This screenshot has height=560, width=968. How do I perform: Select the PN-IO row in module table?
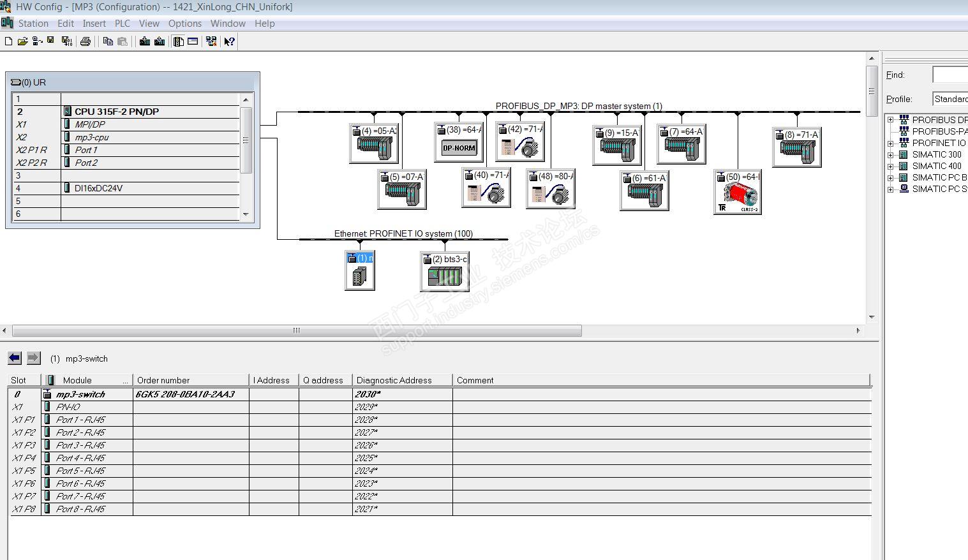click(x=440, y=407)
